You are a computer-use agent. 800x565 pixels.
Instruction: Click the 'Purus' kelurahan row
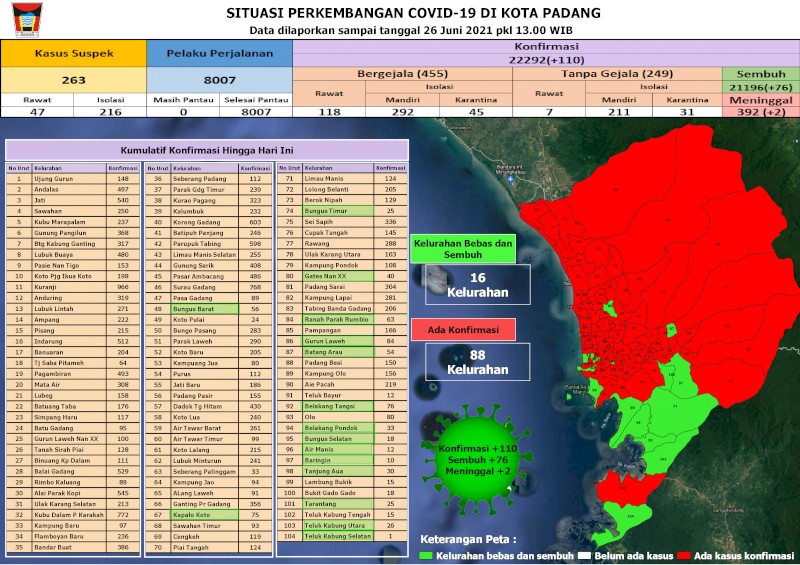209,374
